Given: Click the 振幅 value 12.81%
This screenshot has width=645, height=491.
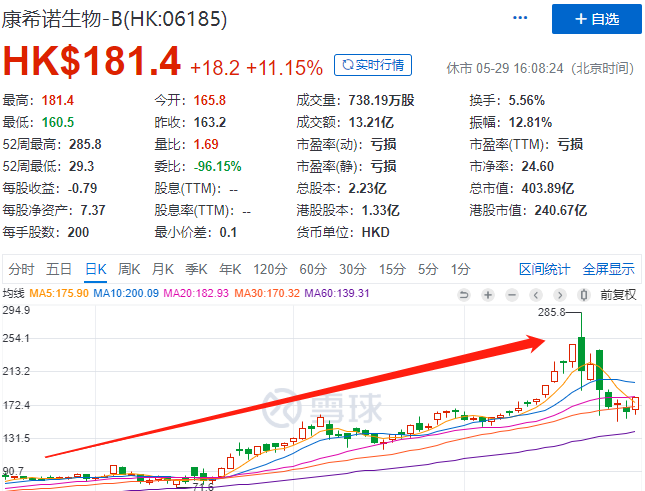Looking at the screenshot, I should tap(530, 122).
